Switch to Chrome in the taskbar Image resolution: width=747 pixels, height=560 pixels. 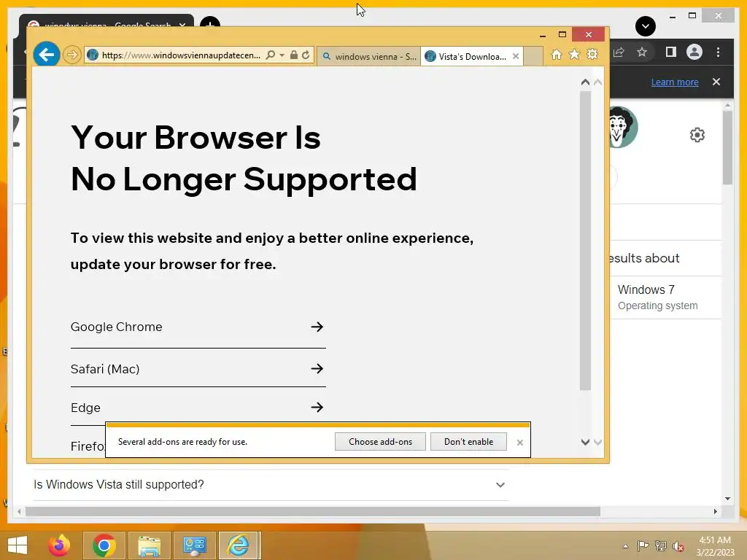pyautogui.click(x=104, y=545)
